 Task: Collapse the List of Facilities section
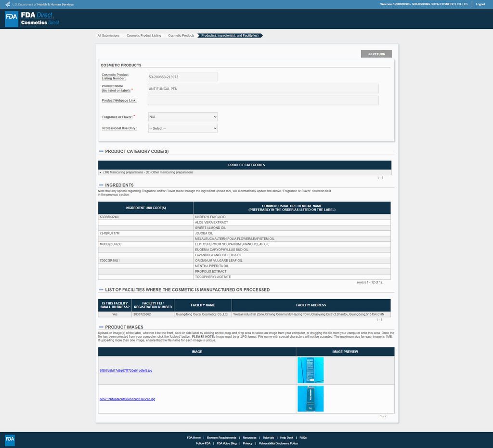tap(101, 290)
